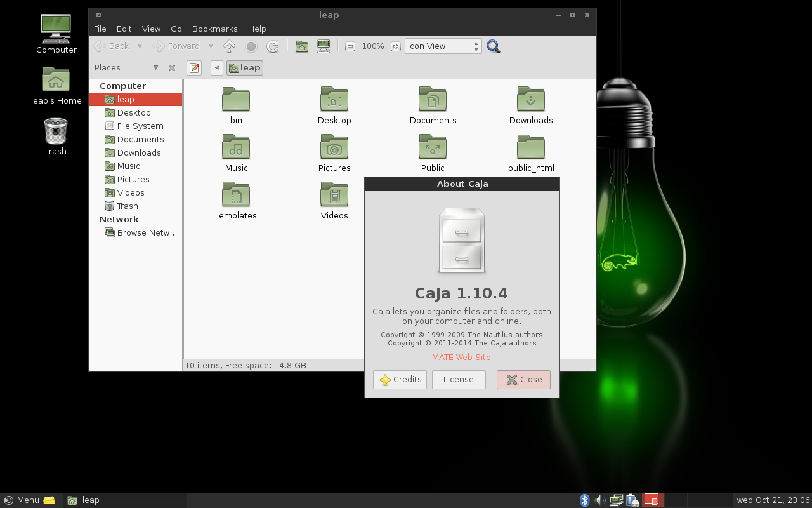
Task: Close the Places side pane
Action: coord(172,68)
